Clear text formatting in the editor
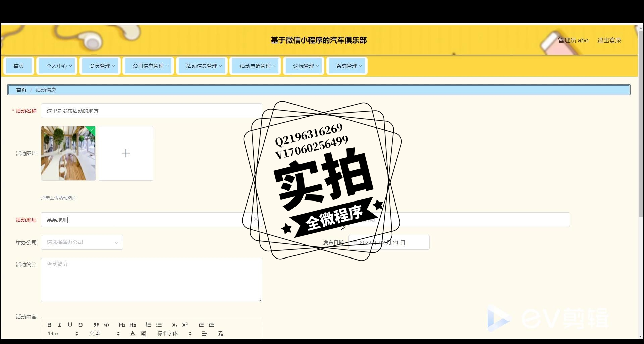Screen dimensions: 644x344 (220, 333)
